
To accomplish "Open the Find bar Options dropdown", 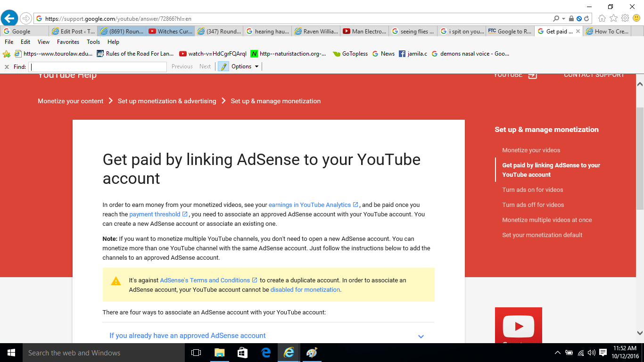I will pos(245,66).
